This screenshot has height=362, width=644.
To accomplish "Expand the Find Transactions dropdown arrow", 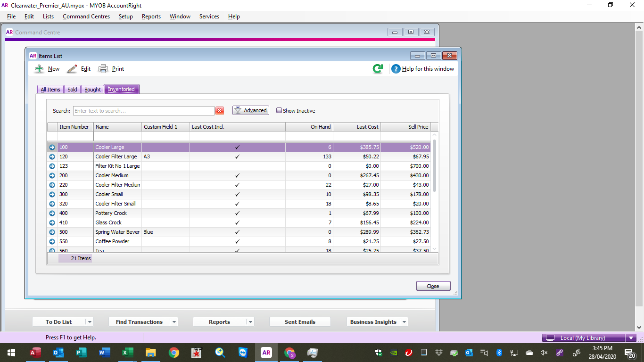I will coord(174,322).
